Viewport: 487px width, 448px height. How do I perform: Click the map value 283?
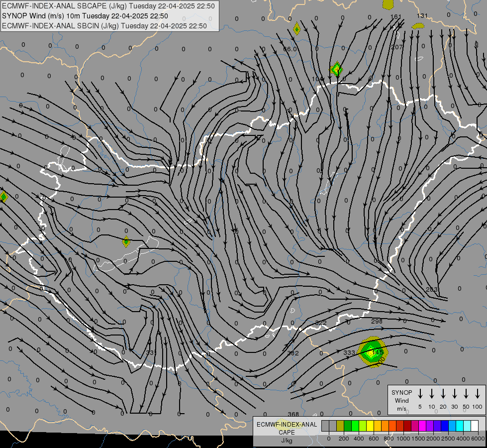432,289
